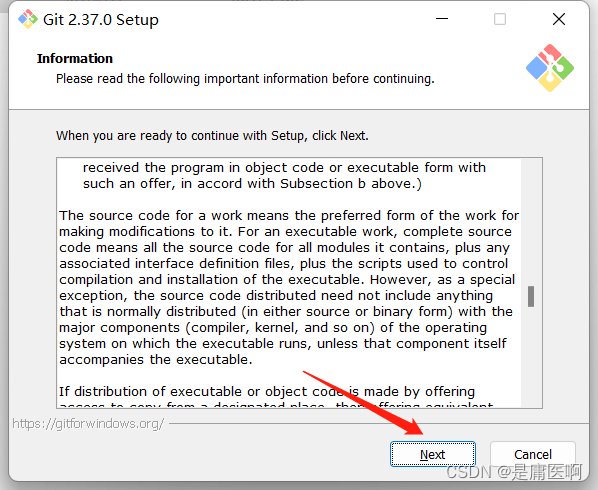This screenshot has width=598, height=490.
Task: Click the license text scrollbar thumb
Action: (531, 296)
